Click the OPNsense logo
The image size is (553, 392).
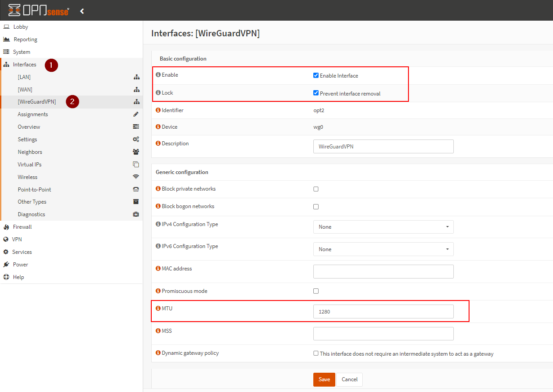point(39,11)
